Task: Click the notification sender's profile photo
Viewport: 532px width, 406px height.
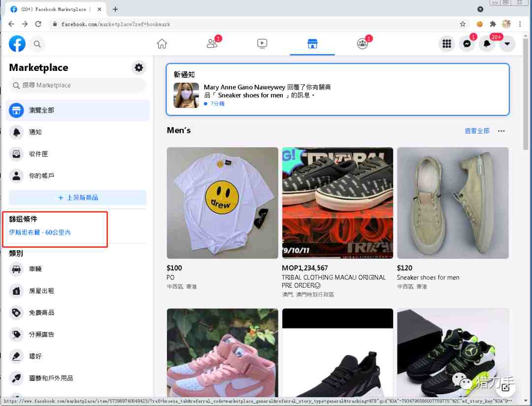Action: click(x=186, y=96)
